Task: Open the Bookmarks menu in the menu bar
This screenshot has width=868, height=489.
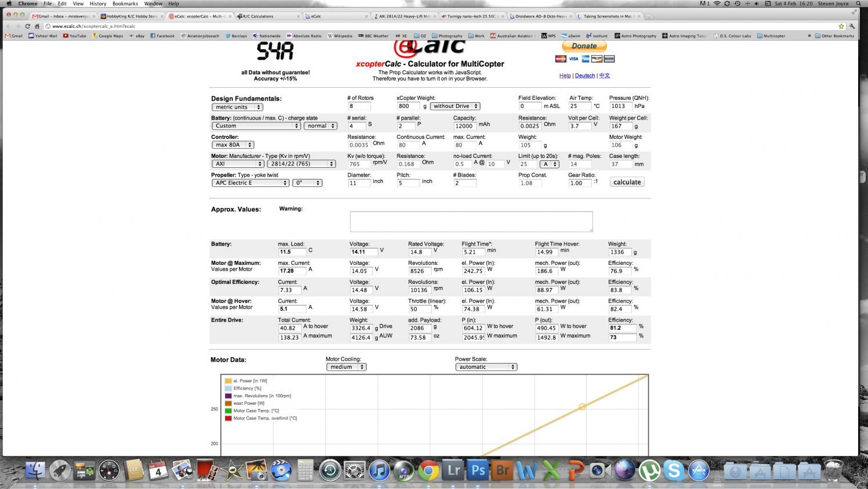Action: coord(125,3)
